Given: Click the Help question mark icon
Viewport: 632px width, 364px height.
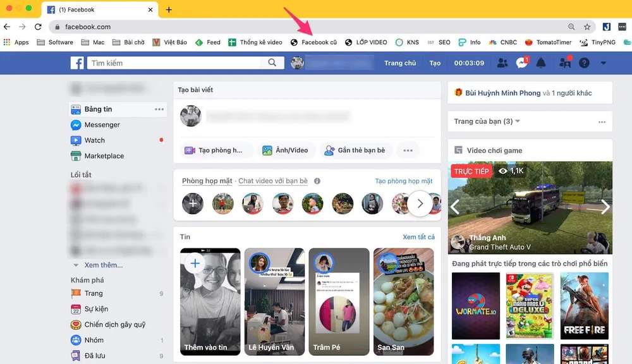Looking at the screenshot, I should click(584, 63).
